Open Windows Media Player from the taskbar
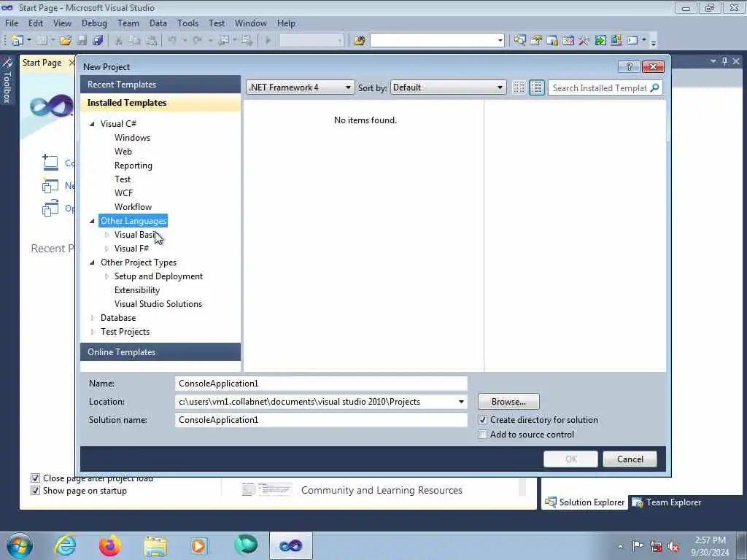This screenshot has height=560, width=747. click(x=199, y=545)
